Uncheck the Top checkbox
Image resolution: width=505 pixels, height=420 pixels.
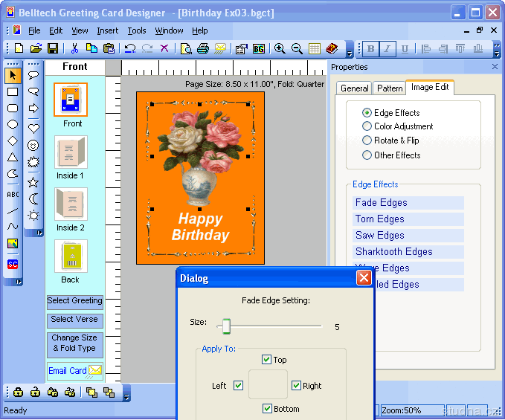pos(267,360)
